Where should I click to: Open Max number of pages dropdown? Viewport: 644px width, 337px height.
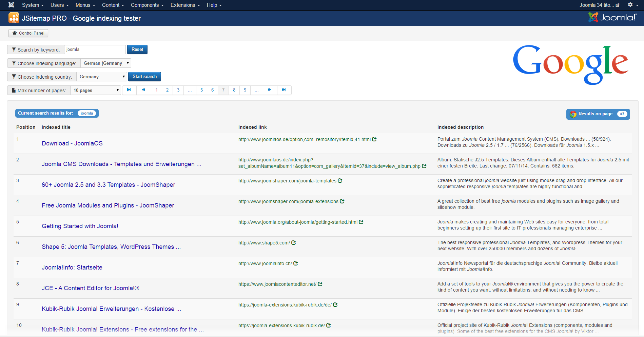point(96,90)
